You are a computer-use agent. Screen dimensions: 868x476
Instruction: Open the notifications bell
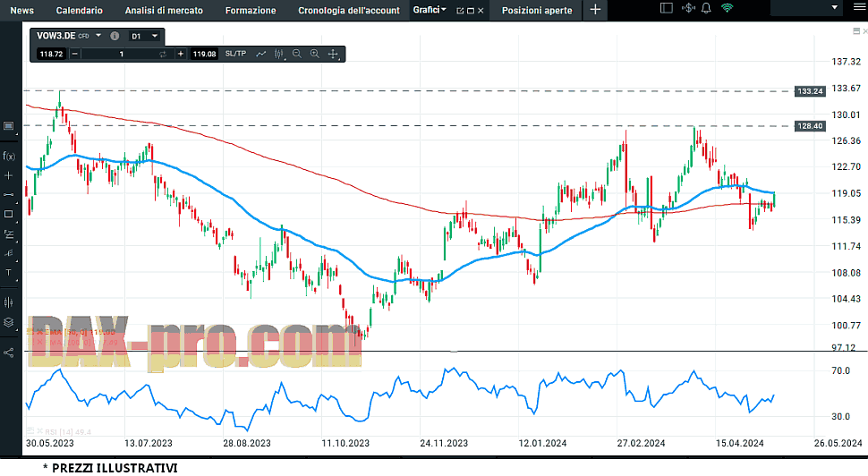706,8
